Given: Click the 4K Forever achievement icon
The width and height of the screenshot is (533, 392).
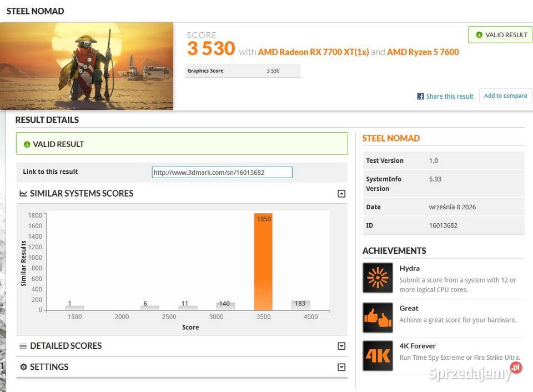Looking at the screenshot, I should coord(378,355).
